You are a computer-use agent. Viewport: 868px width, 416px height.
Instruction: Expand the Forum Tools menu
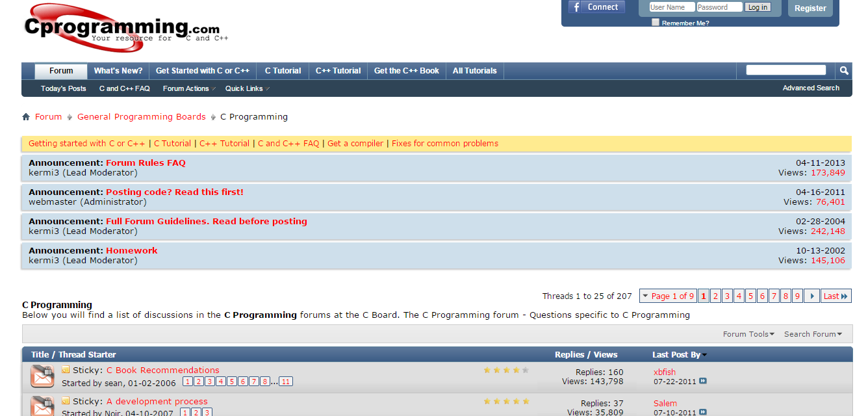(x=748, y=334)
